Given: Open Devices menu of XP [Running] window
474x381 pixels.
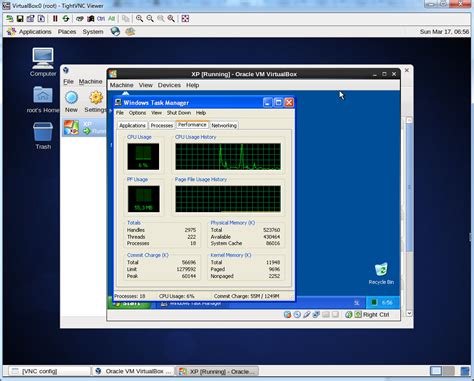Looking at the screenshot, I should [x=169, y=85].
